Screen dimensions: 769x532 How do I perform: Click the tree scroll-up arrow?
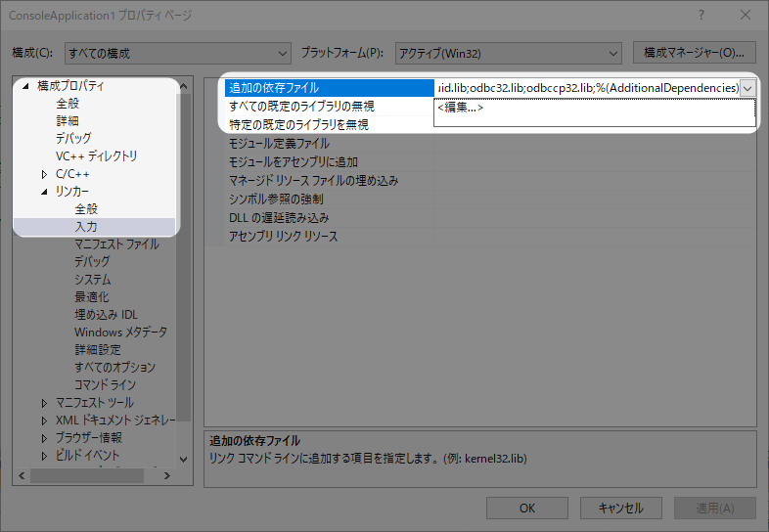[183, 86]
